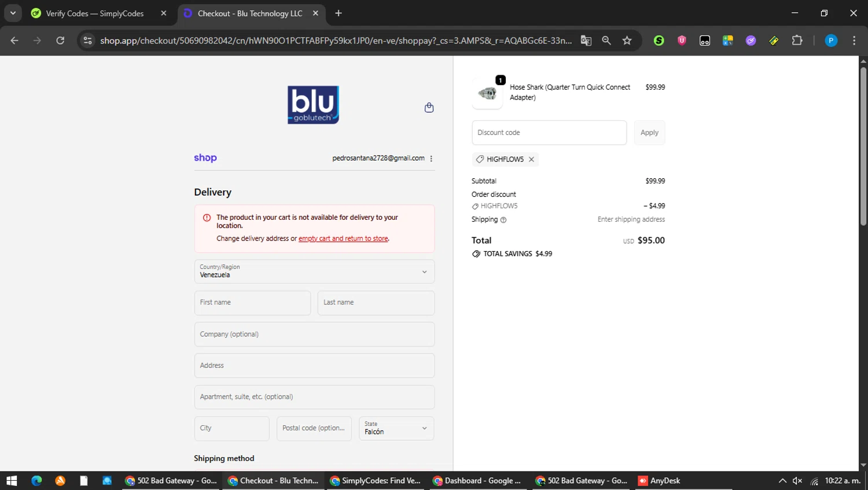Open the browser extensions puzzle menu

click(x=797, y=40)
